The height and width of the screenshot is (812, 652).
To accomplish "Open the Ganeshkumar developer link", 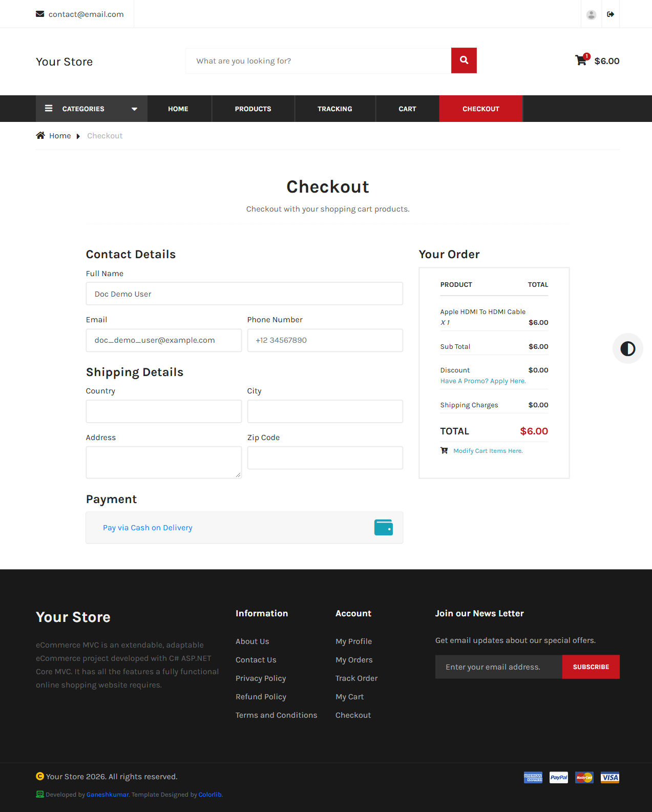I will [108, 795].
